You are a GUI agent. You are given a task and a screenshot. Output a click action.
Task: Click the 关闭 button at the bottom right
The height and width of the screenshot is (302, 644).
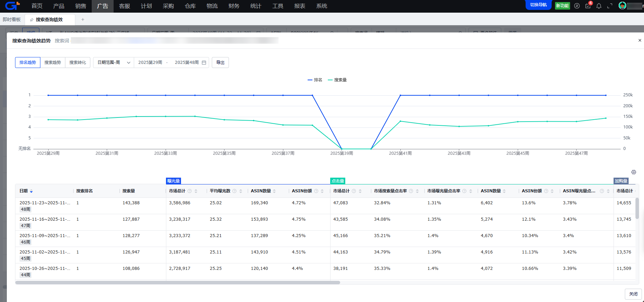(633, 294)
